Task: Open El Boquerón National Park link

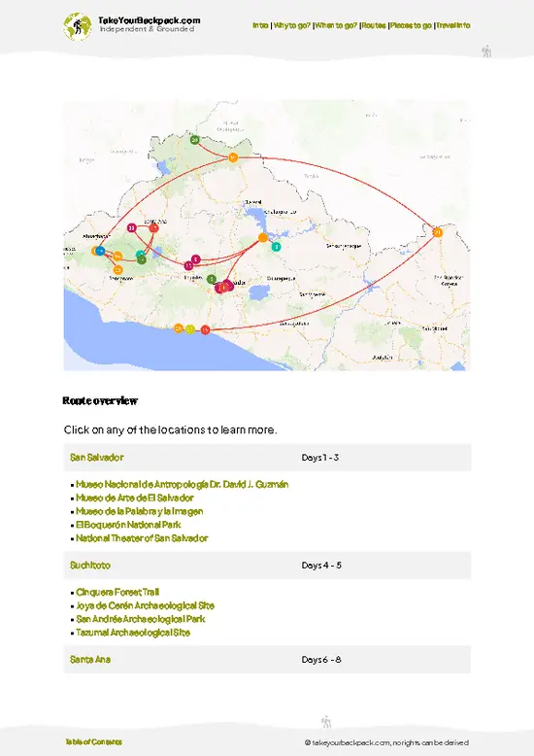Action: (x=128, y=525)
